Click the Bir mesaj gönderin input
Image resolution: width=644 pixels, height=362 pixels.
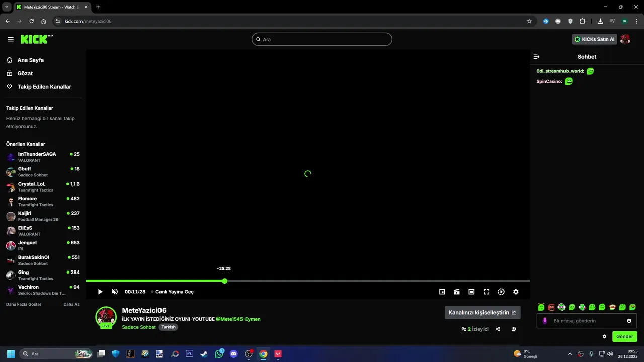pyautogui.click(x=587, y=321)
